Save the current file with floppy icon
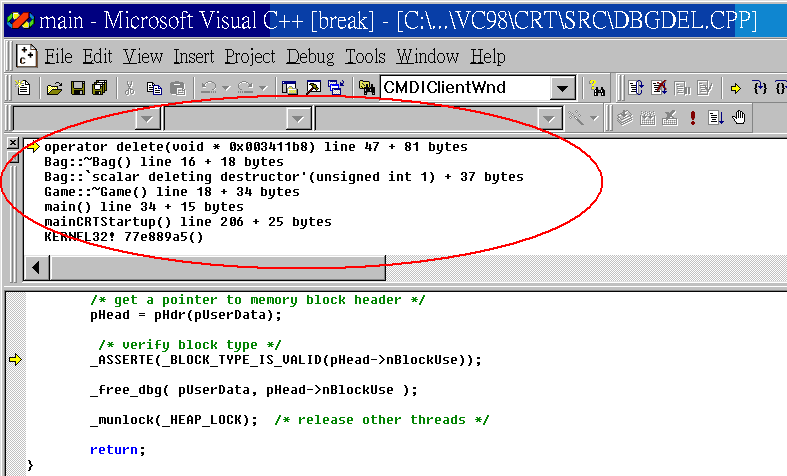Screen dimensions: 787x476 point(78,88)
